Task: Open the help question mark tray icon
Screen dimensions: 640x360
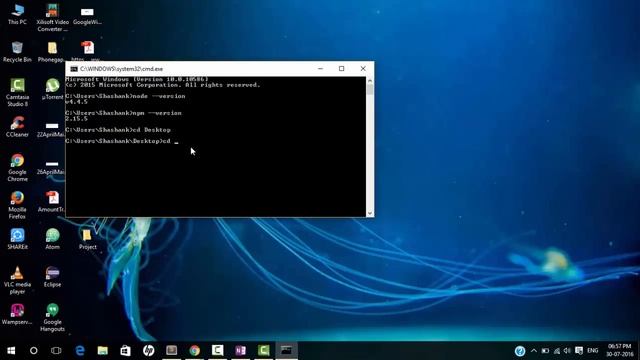Action: (520, 351)
